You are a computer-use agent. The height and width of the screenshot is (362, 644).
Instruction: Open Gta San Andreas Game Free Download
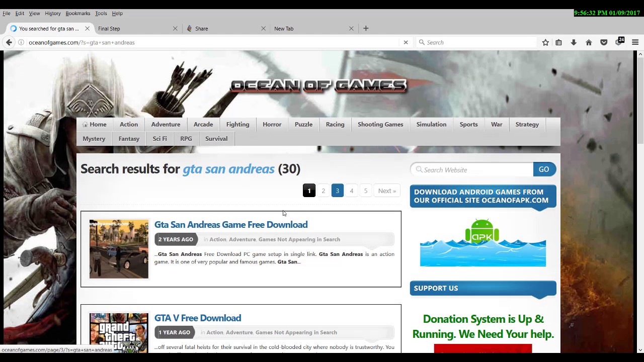(x=231, y=225)
